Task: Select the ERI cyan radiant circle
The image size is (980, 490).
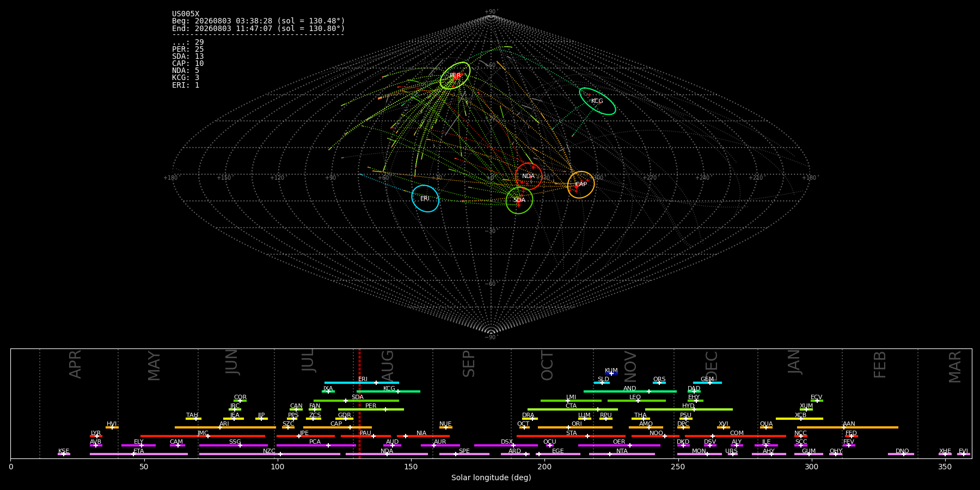Action: (425, 199)
